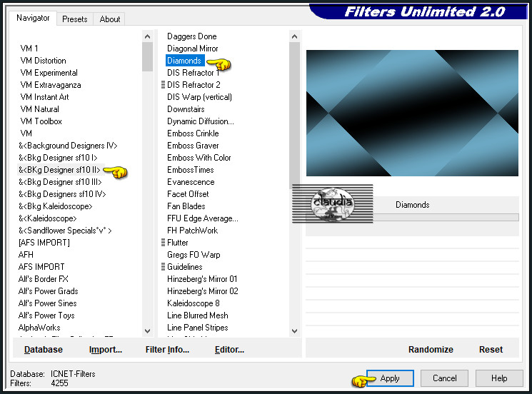The width and height of the screenshot is (532, 394).
Task: Open the Database button
Action: coord(44,350)
